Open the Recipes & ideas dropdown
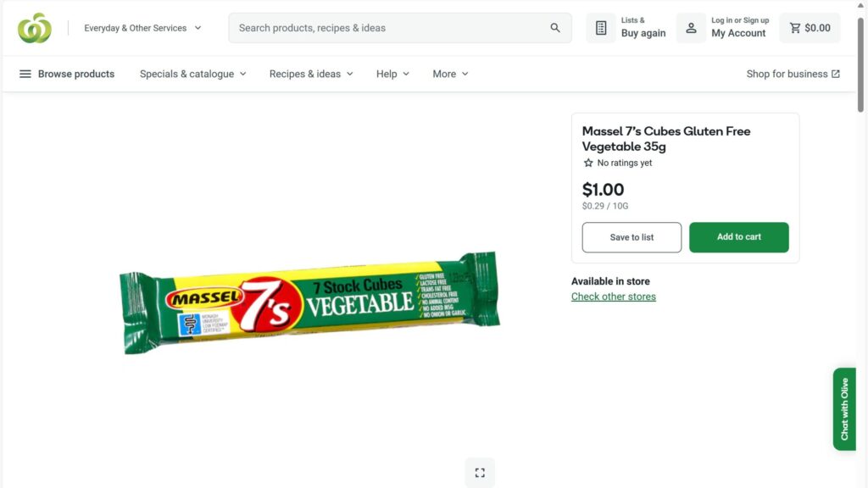The width and height of the screenshot is (868, 488). click(311, 74)
